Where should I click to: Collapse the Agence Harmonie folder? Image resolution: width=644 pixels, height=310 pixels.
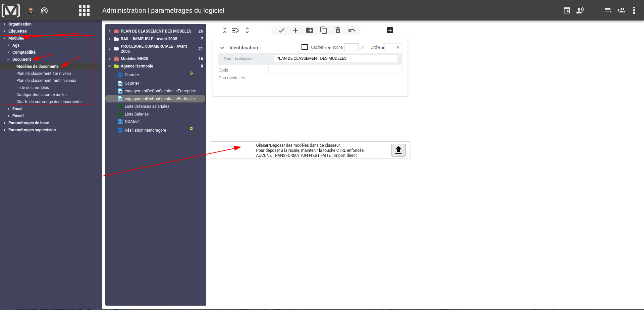tap(110, 66)
